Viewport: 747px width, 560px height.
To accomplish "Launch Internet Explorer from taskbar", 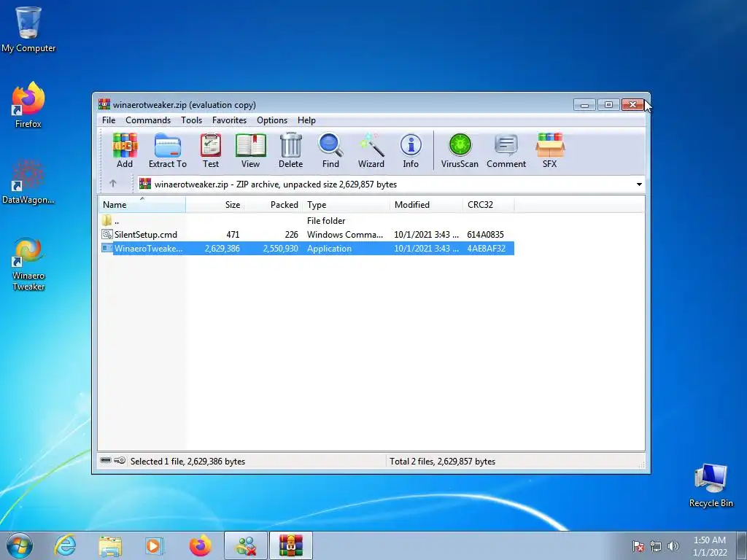I will pyautogui.click(x=65, y=545).
